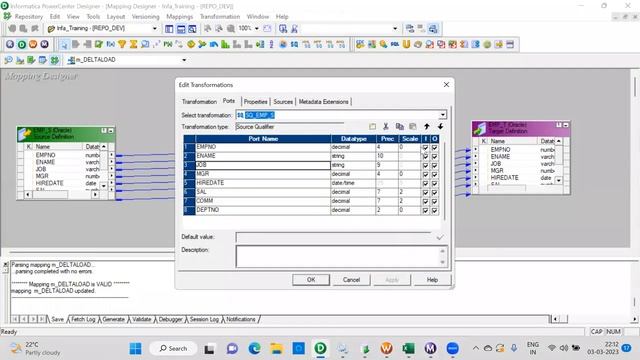Click the Union transformation U icon
This screenshot has height=360, width=640.
[x=406, y=44]
